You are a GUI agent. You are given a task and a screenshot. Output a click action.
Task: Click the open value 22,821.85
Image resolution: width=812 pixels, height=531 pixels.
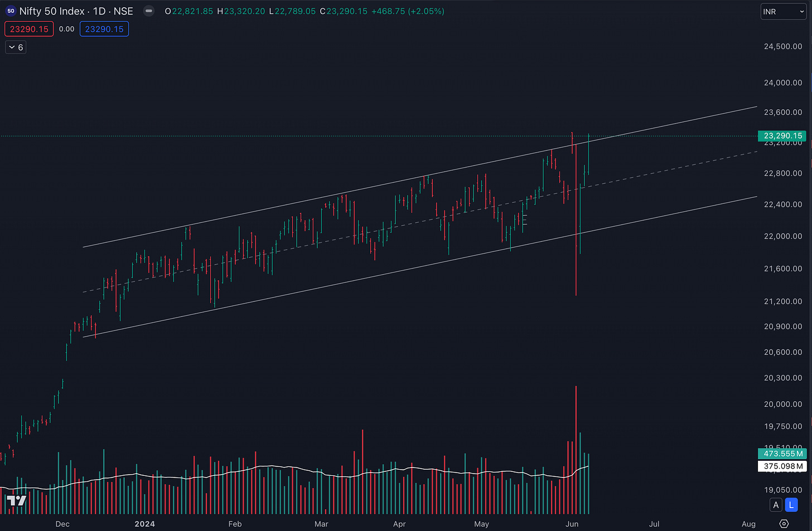click(x=192, y=11)
